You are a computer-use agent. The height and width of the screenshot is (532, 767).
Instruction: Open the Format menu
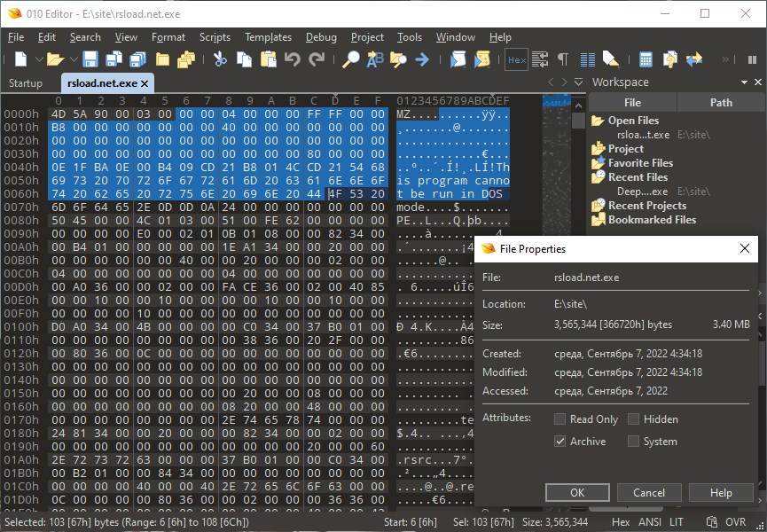tap(168, 37)
